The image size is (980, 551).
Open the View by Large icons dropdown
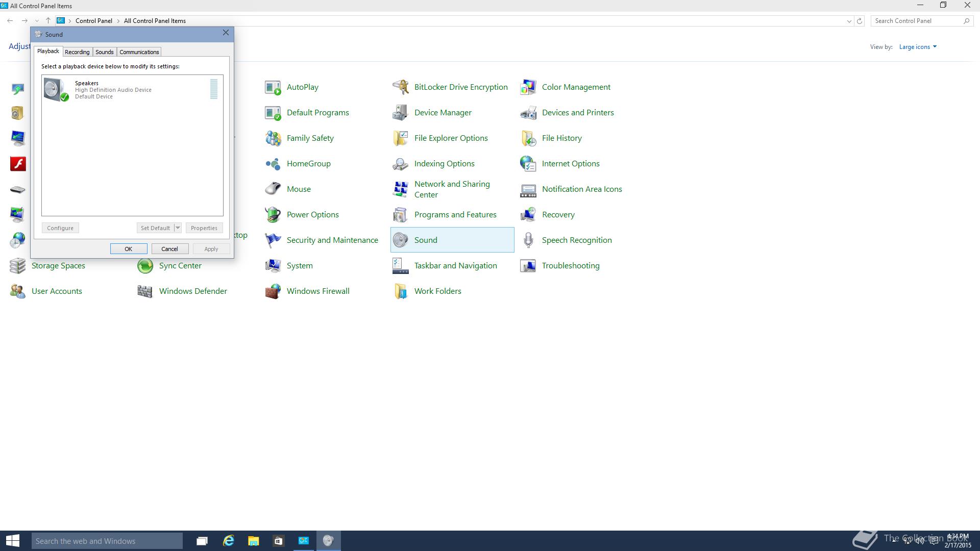918,47
